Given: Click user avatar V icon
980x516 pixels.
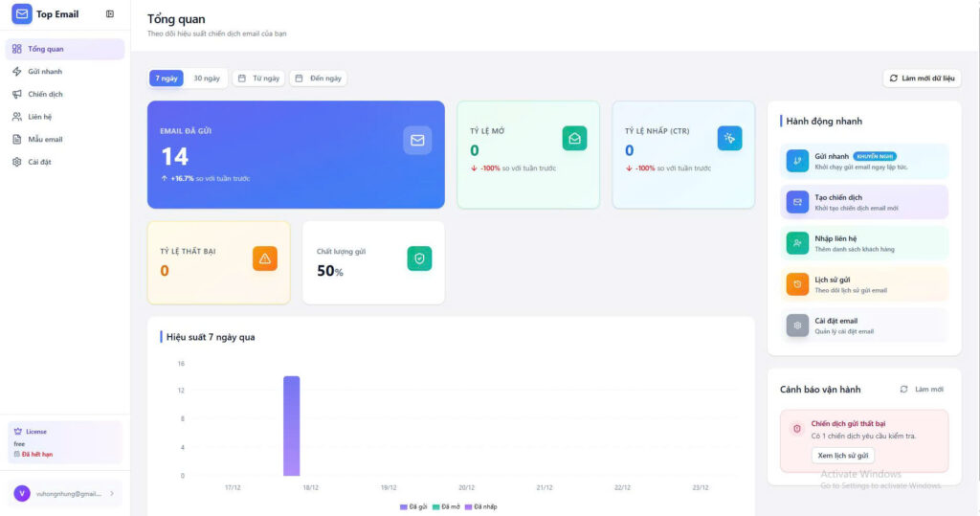Looking at the screenshot, I should point(22,493).
